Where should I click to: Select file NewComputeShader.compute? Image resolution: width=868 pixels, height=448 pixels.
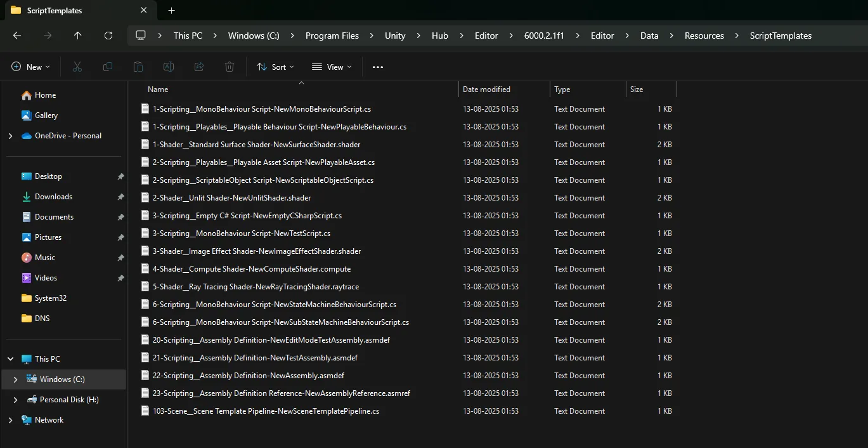(x=252, y=269)
